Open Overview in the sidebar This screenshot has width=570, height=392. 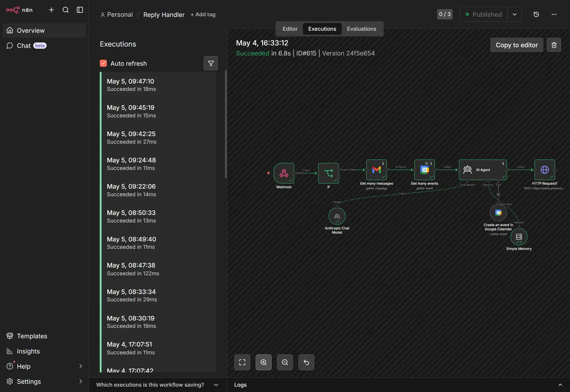(44, 30)
